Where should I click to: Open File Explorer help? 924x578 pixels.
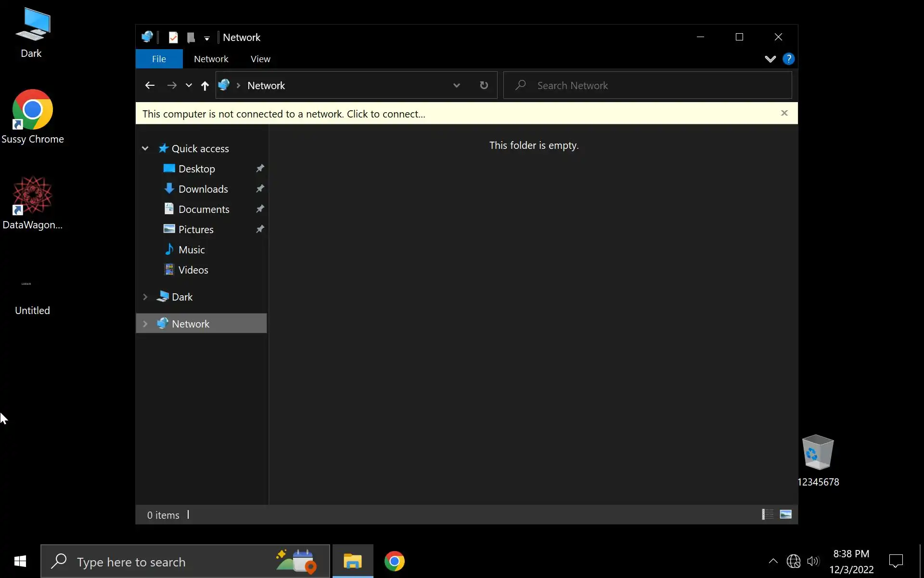788,59
